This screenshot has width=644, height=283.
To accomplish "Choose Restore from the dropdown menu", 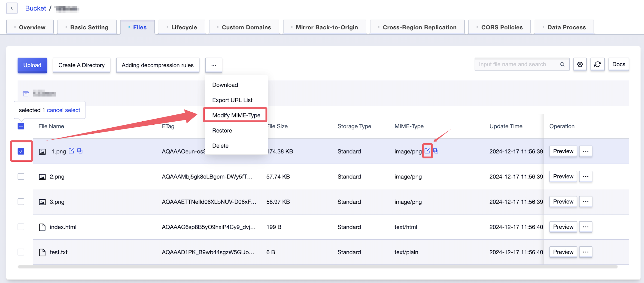I will coord(236,131).
